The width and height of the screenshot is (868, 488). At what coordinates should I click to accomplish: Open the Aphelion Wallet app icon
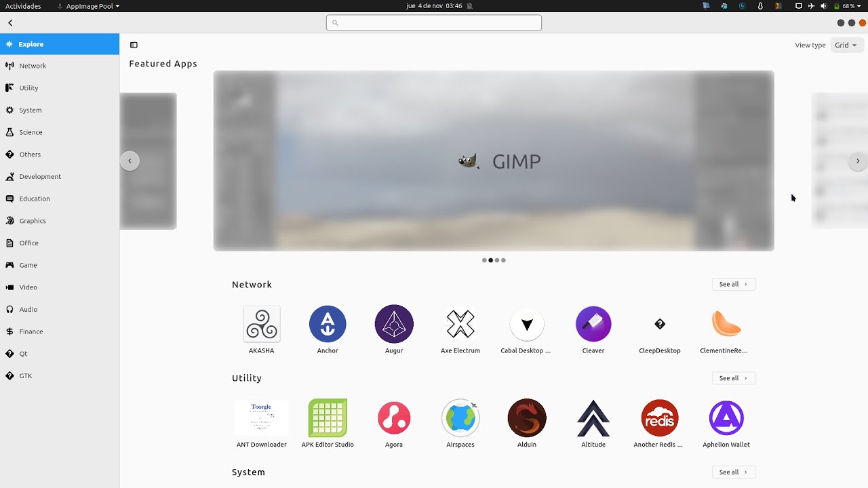(726, 418)
